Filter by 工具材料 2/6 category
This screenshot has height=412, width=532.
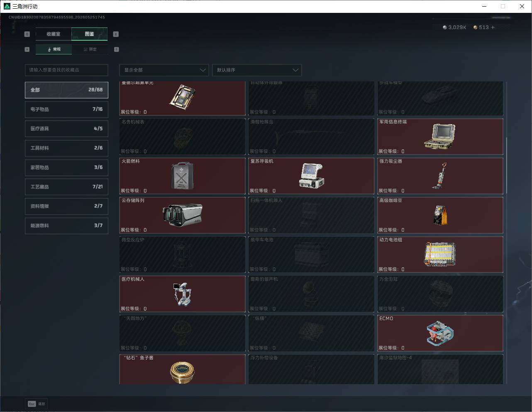point(66,148)
